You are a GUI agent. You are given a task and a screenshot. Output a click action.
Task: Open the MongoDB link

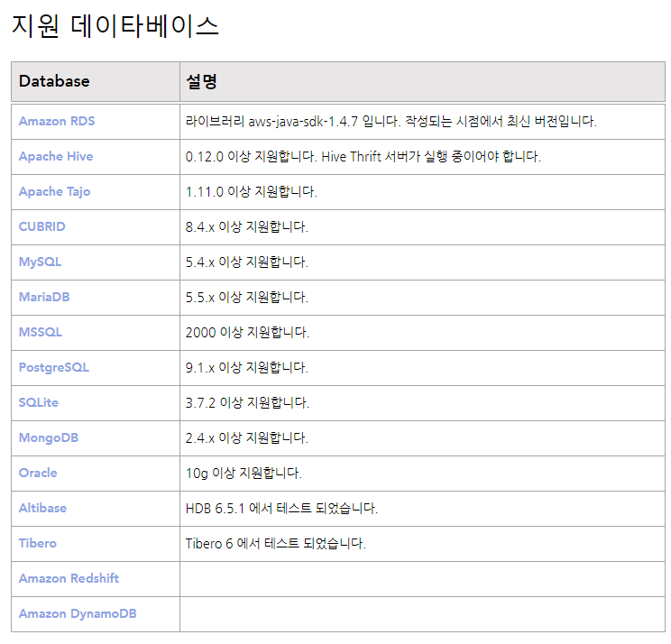coord(49,437)
